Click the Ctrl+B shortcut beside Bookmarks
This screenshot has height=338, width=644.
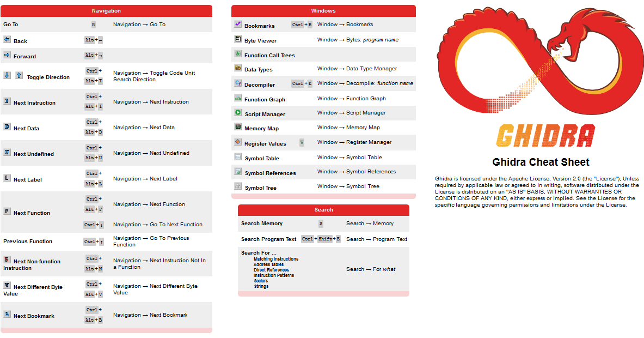pos(302,25)
